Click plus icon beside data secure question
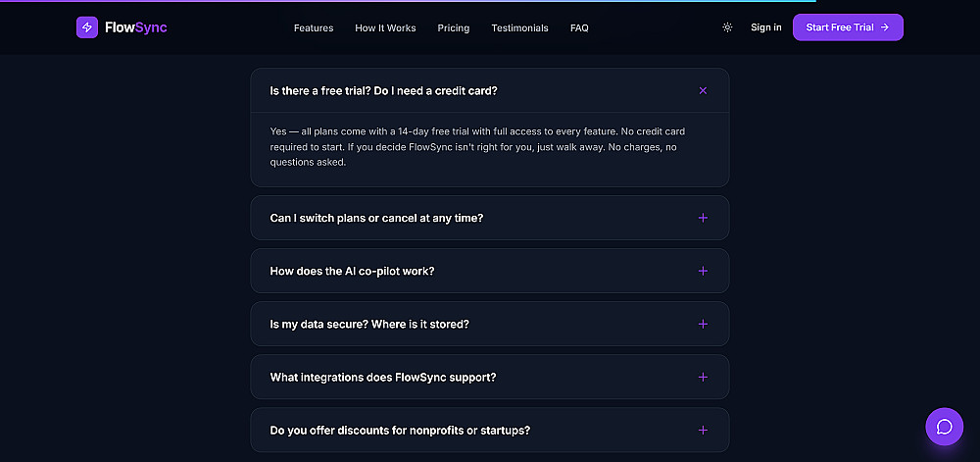 (703, 324)
